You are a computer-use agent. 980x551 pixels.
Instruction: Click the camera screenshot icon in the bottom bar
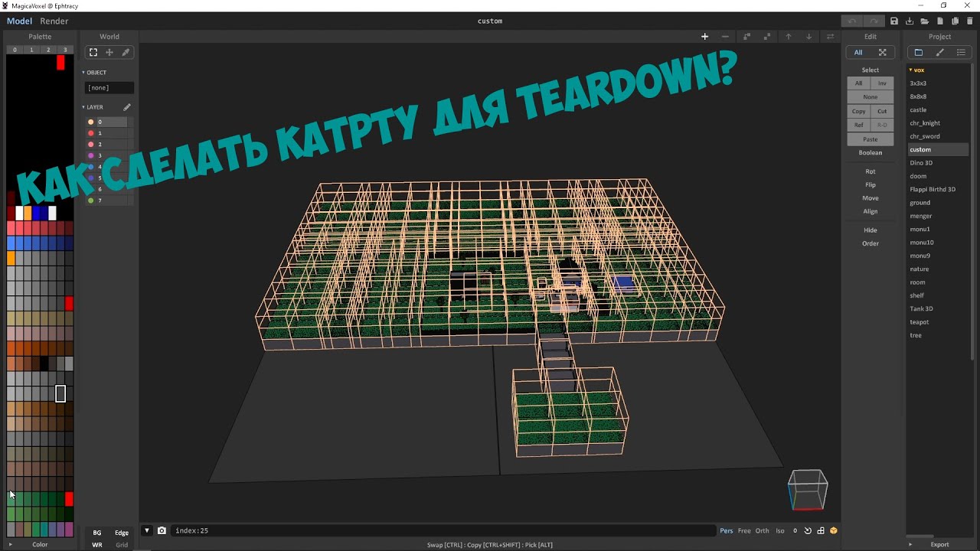[162, 530]
